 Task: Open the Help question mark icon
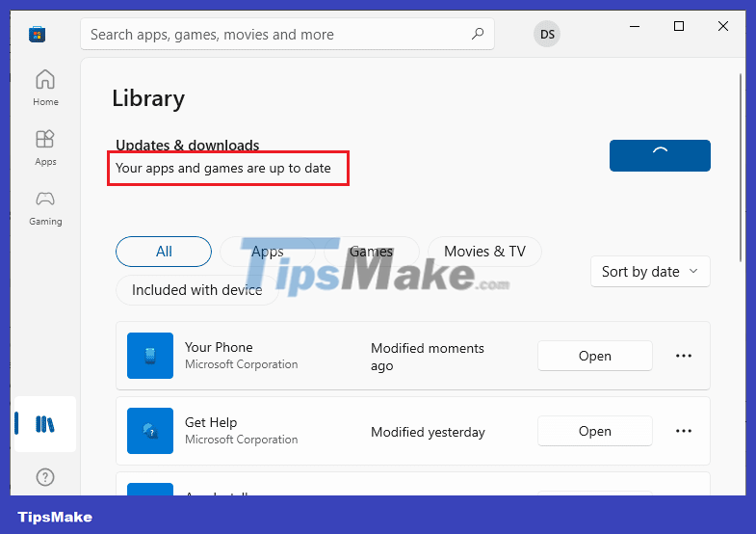[x=45, y=477]
